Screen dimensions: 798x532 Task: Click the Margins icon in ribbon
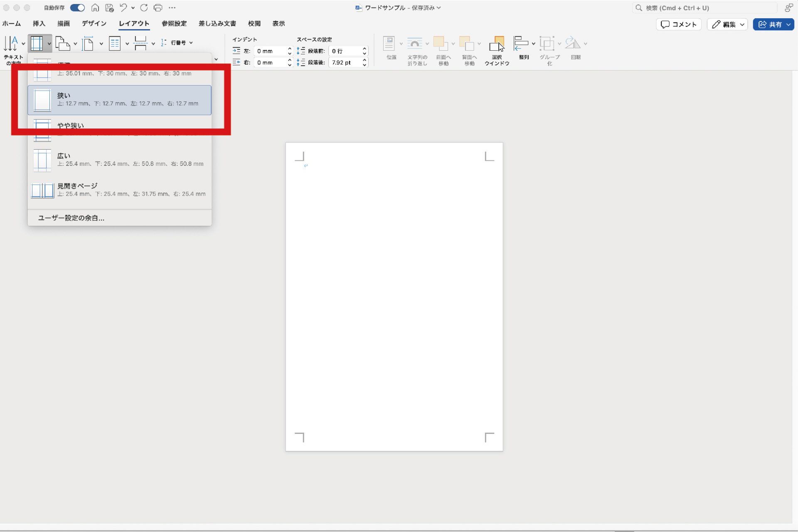(37, 43)
